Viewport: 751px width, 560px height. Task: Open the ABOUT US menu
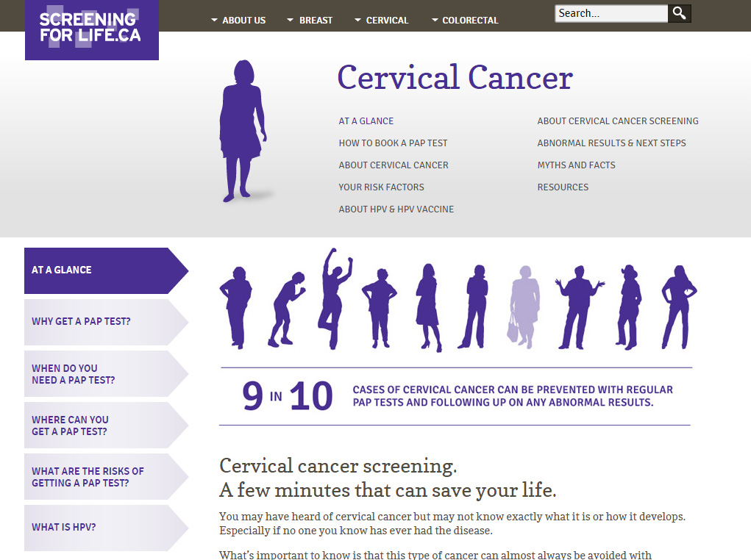coord(243,21)
